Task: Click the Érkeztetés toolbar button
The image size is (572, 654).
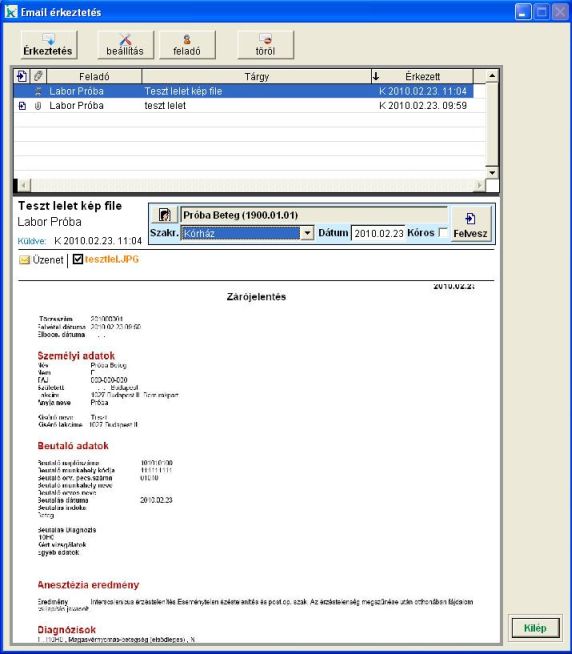Action: tap(48, 45)
